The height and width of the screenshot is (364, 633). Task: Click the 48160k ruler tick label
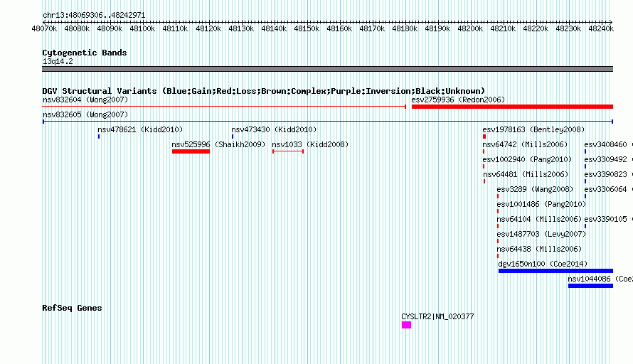click(339, 28)
